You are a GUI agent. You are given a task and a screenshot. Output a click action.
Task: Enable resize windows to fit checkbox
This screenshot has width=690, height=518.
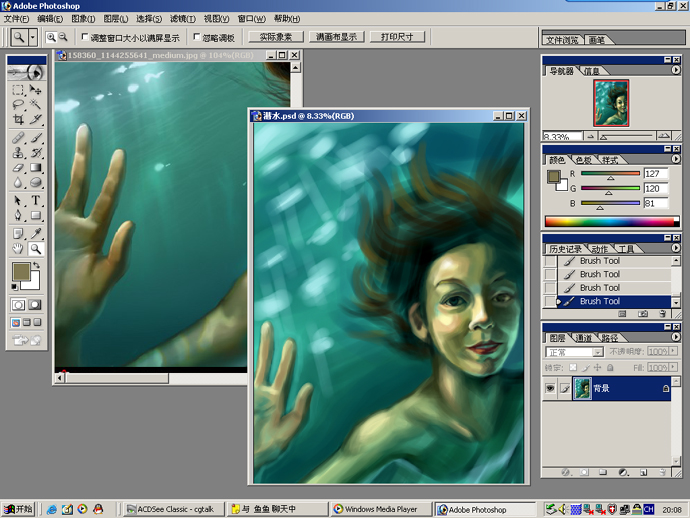[x=84, y=37]
